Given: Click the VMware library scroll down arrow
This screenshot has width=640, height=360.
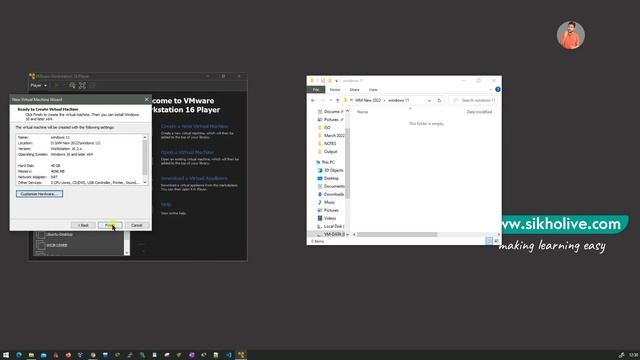Looking at the screenshot, I should (127, 253).
